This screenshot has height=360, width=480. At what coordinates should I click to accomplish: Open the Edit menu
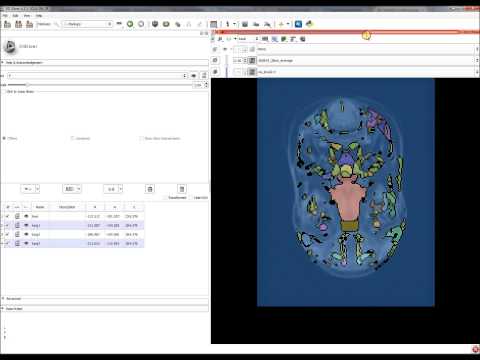pyautogui.click(x=15, y=15)
